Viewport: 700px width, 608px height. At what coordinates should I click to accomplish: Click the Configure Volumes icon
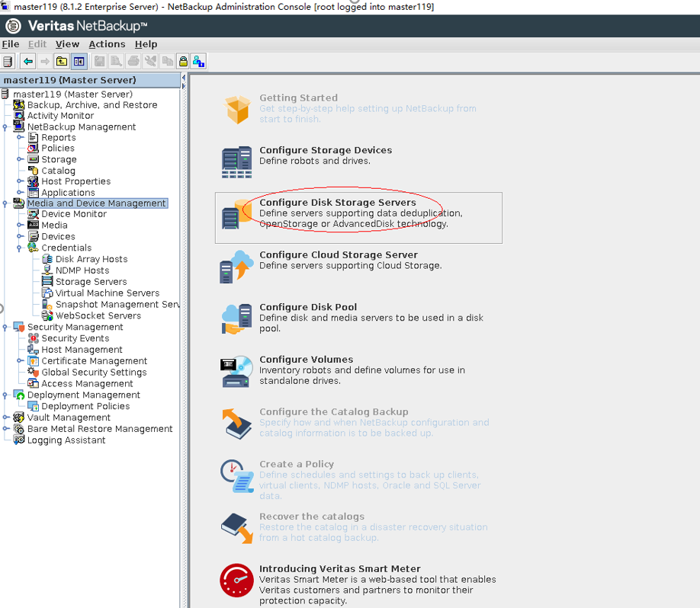tap(236, 370)
